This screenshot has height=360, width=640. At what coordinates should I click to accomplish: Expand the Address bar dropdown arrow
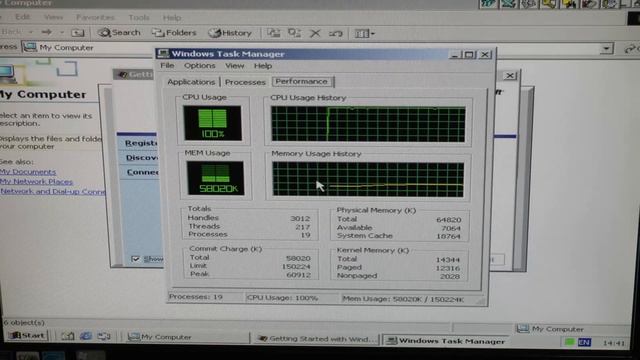pyautogui.click(x=607, y=49)
